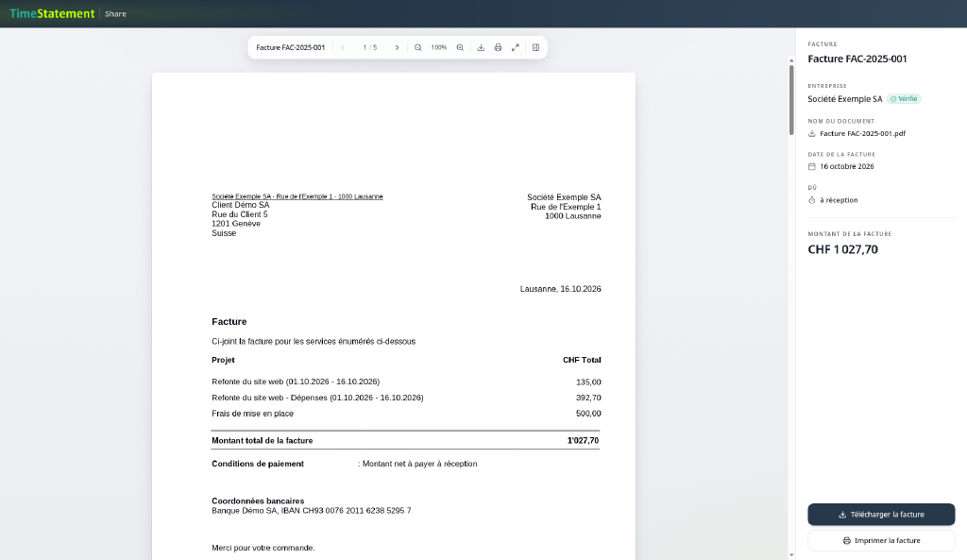967x560 pixels.
Task: Click the 100% zoom level indicator
Action: (x=439, y=47)
